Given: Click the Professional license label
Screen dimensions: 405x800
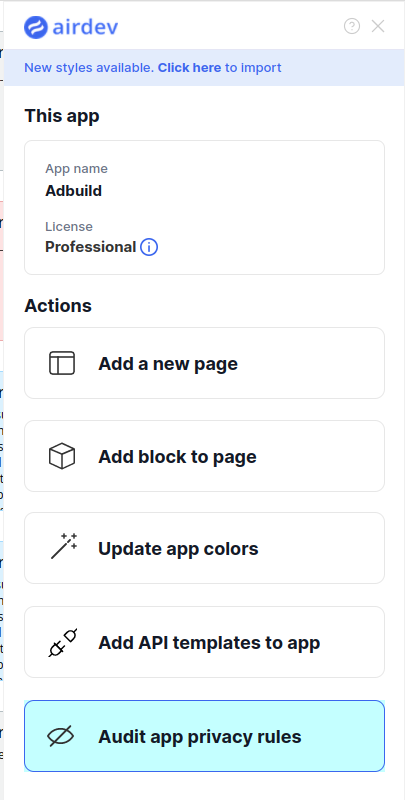Looking at the screenshot, I should (x=91, y=247).
